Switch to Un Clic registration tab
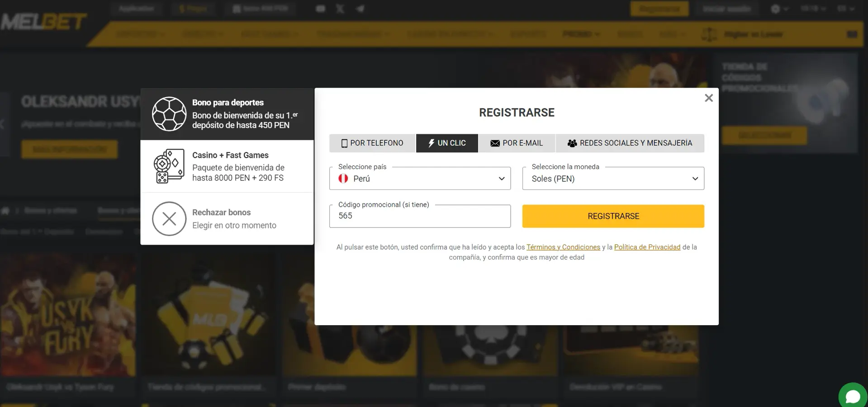 coord(447,143)
